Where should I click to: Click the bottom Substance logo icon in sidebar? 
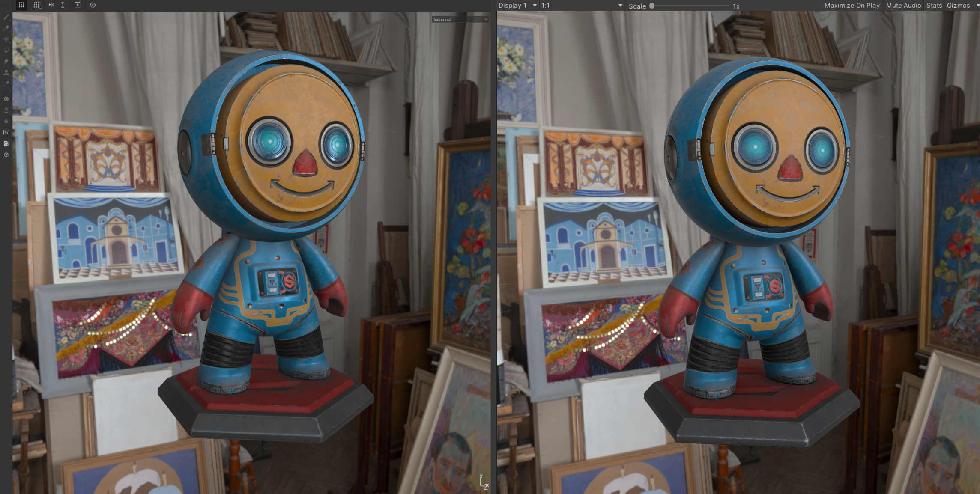pos(6,155)
